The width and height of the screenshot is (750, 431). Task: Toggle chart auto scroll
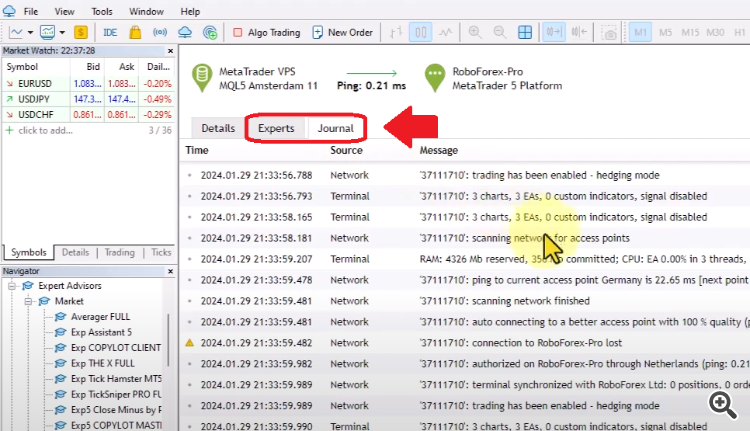554,33
